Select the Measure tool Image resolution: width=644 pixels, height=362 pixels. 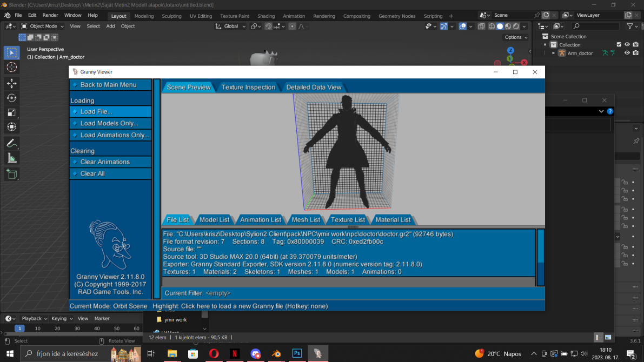(x=11, y=158)
